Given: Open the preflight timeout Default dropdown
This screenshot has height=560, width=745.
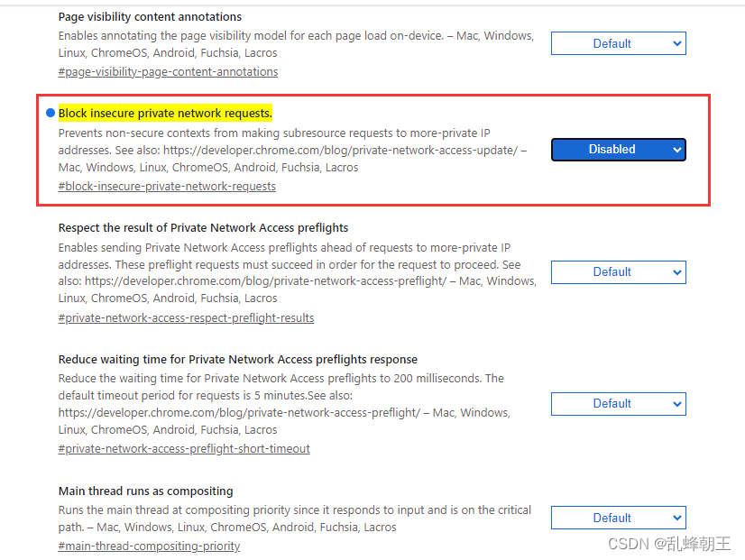Looking at the screenshot, I should [618, 404].
